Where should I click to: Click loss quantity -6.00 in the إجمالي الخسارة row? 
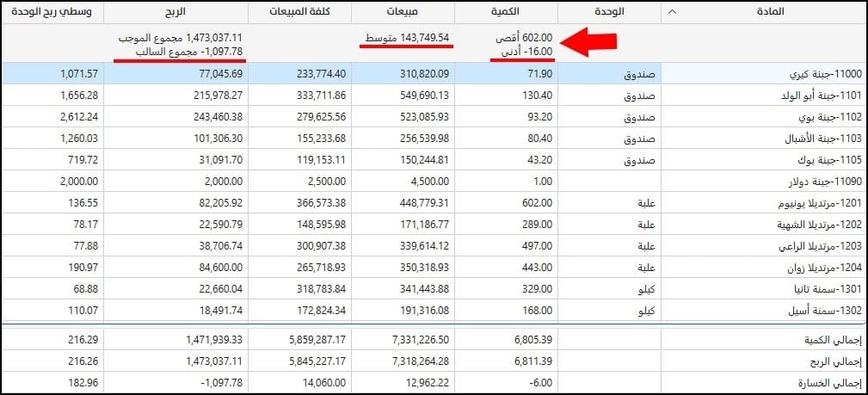[x=541, y=383]
